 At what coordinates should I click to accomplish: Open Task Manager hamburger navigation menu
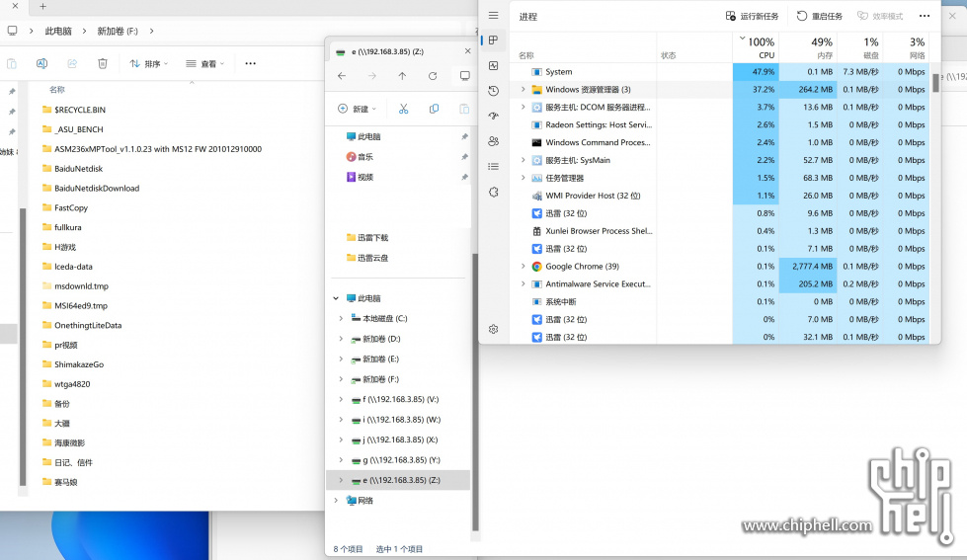tap(493, 16)
